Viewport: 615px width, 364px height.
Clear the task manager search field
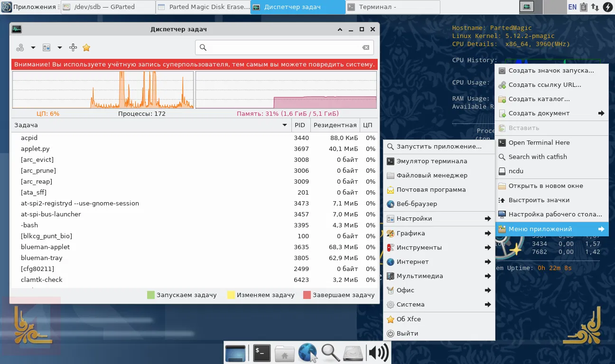tap(365, 47)
